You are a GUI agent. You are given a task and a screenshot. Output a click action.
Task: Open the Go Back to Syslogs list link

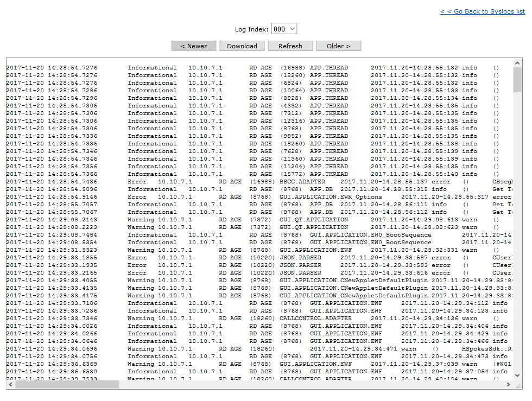482,11
